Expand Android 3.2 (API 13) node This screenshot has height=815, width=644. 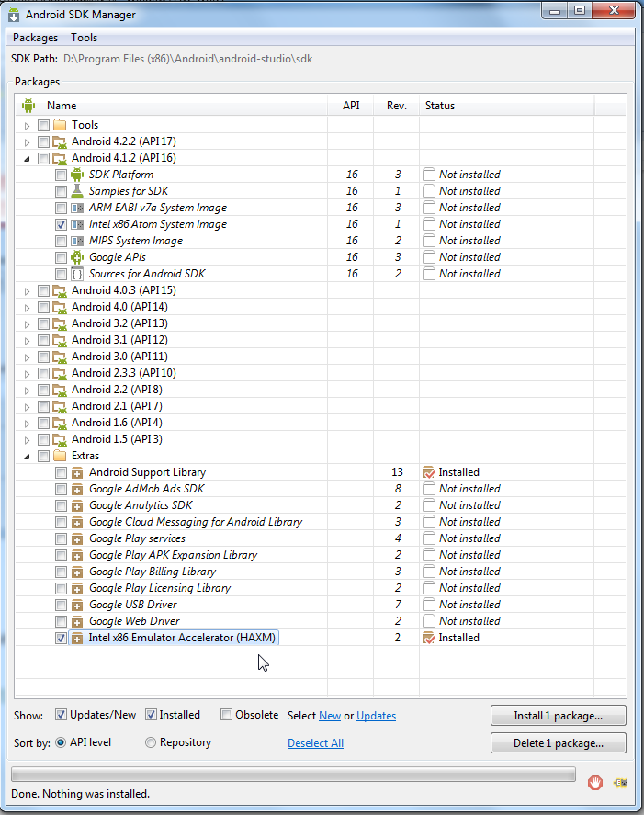pos(27,323)
